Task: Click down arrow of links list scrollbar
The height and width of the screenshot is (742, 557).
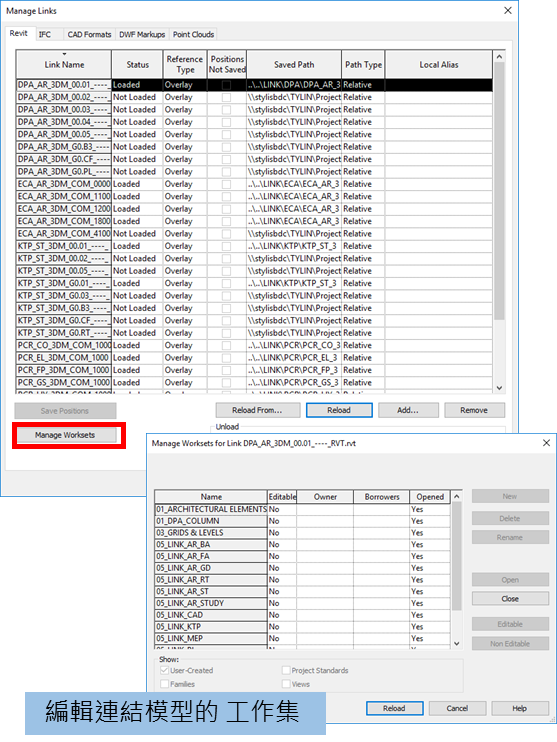Action: 499,388
